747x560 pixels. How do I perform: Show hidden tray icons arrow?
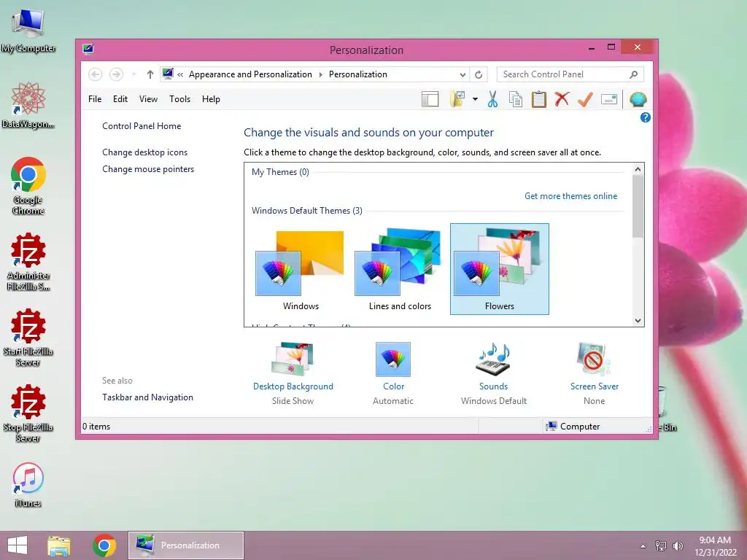click(x=643, y=546)
